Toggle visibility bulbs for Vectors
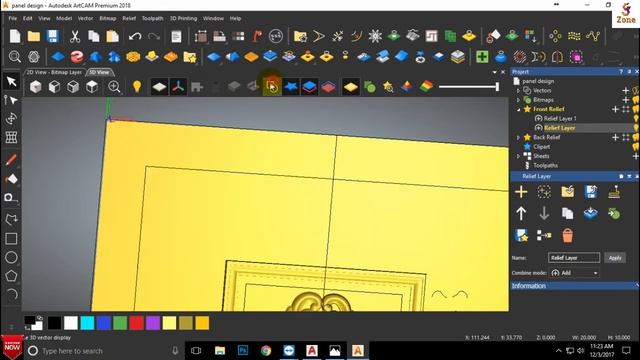640x360 pixels. (636, 90)
